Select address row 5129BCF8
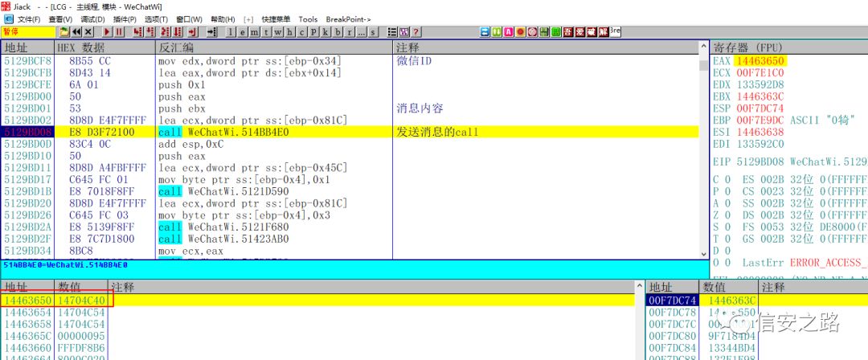 tap(27, 61)
